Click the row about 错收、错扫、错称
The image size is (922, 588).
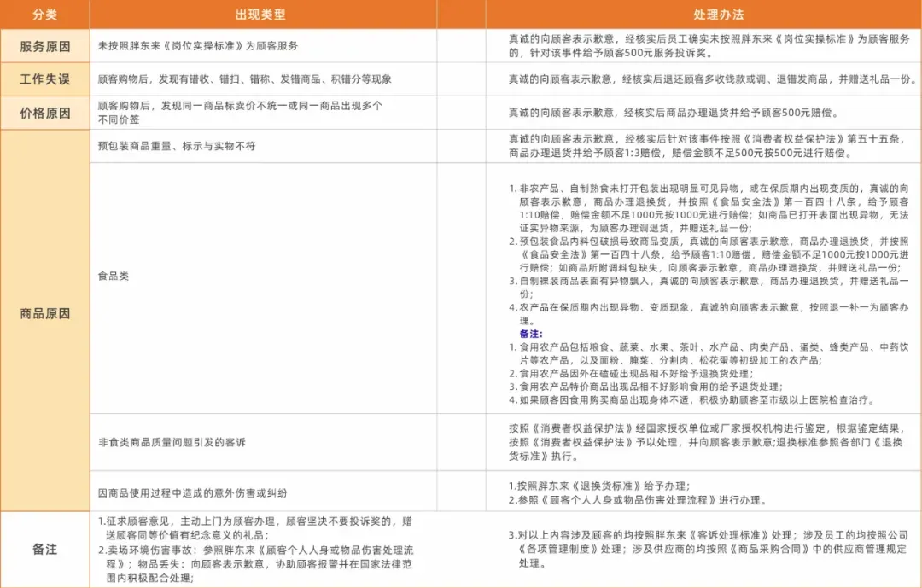245,79
